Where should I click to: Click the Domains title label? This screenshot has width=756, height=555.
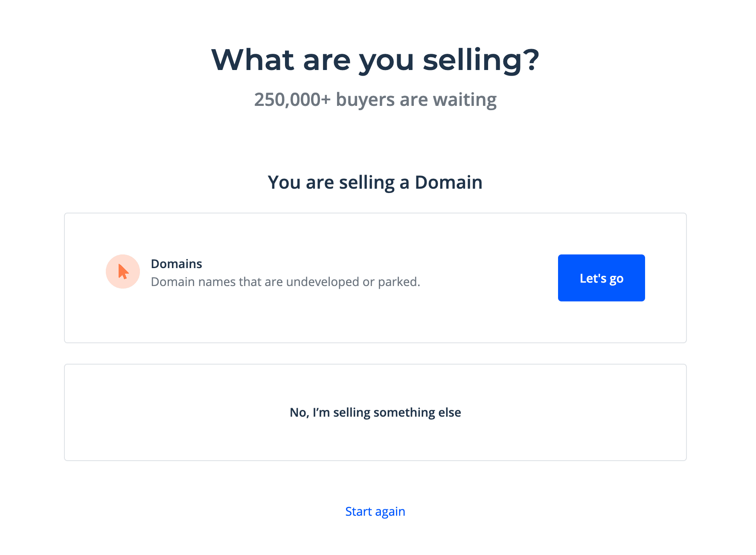tap(176, 263)
